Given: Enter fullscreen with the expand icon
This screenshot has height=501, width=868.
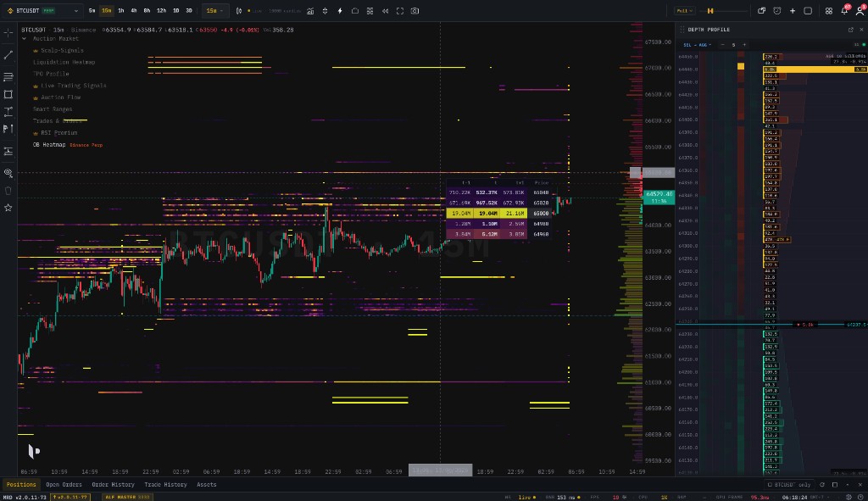Looking at the screenshot, I should [x=400, y=11].
